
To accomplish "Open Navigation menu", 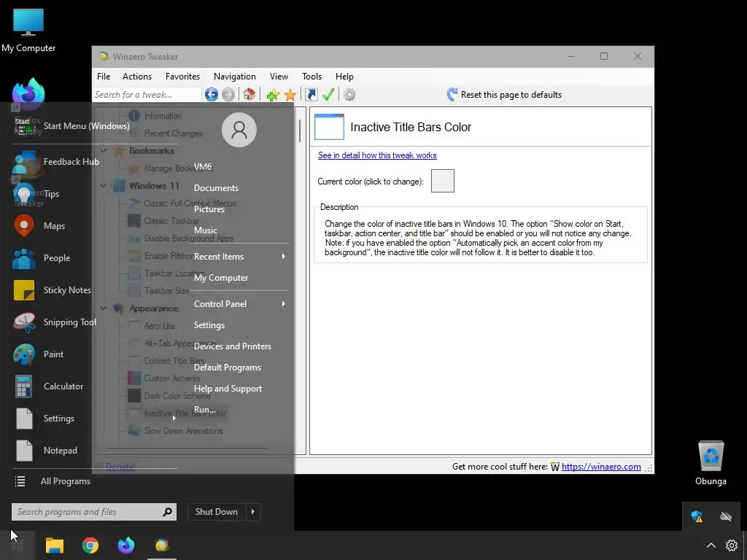I will [x=234, y=76].
